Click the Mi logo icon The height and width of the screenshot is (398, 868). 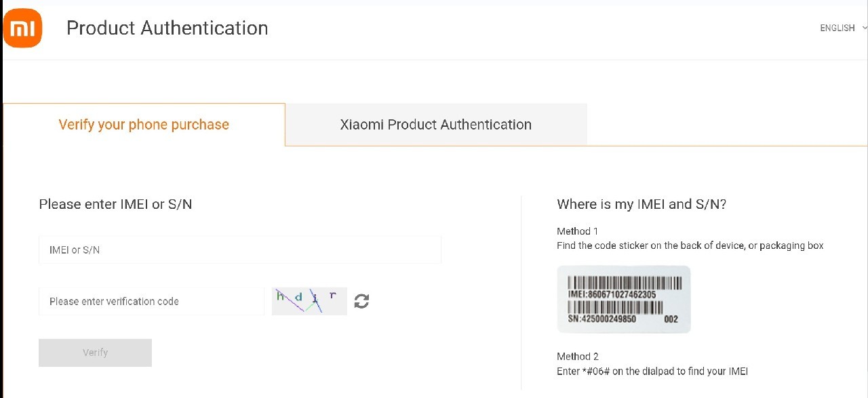tap(22, 28)
